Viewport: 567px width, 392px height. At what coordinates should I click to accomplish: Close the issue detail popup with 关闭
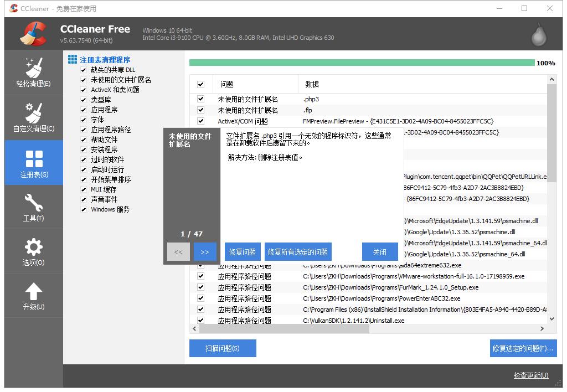tap(380, 251)
